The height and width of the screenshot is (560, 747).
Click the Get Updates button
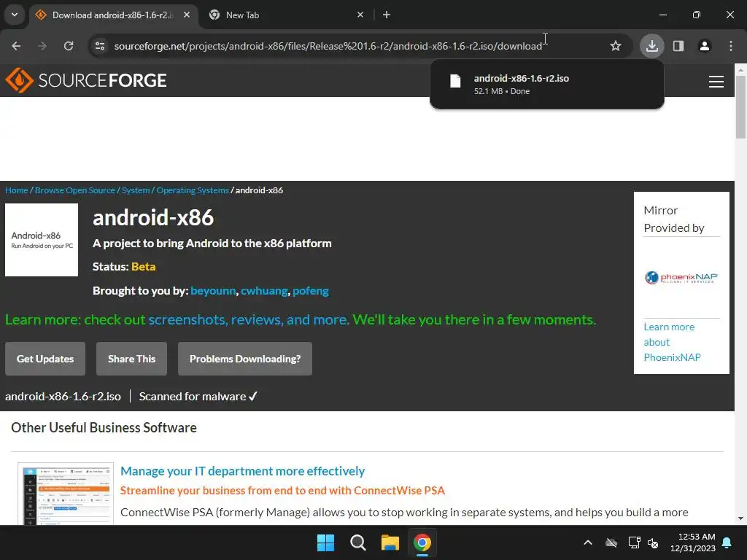[45, 359]
